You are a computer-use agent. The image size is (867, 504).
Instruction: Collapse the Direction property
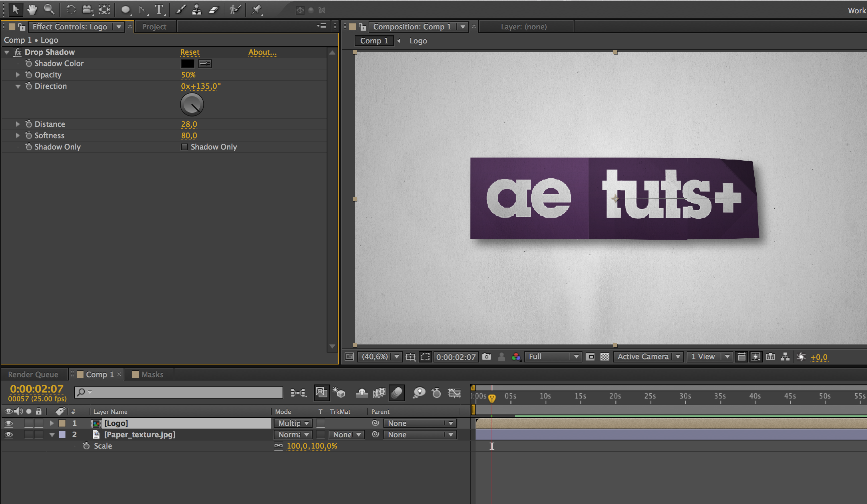pos(18,86)
